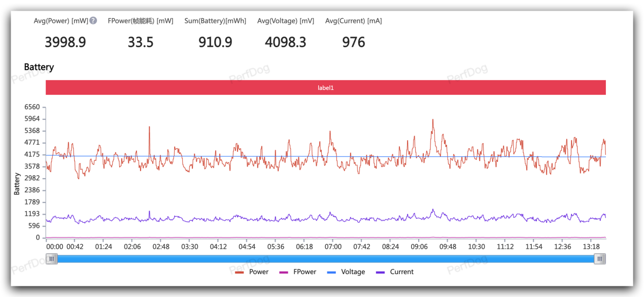Click the 09:06 time axis label
This screenshot has width=644, height=297.
(419, 247)
